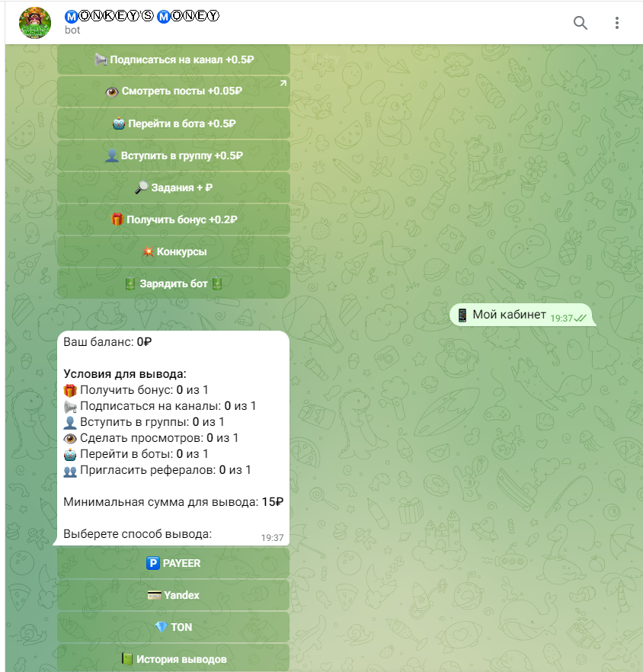Choose Перейти в бота +0.5₽ button

click(x=174, y=123)
